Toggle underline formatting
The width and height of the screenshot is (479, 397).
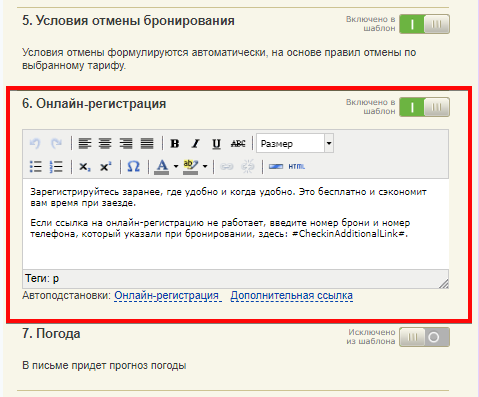pyautogui.click(x=216, y=144)
